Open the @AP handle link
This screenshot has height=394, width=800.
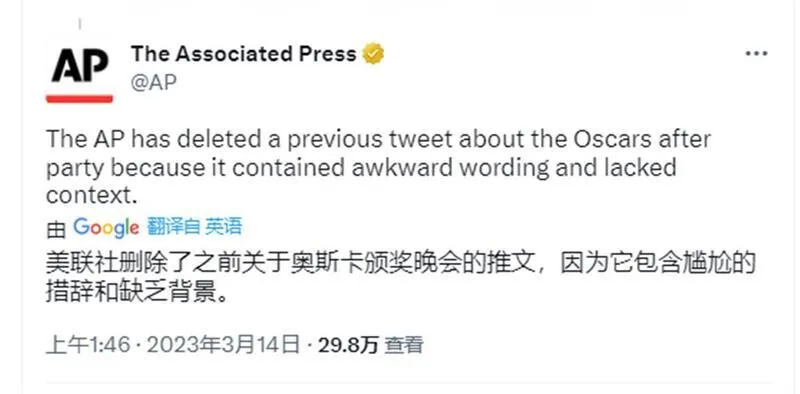(x=154, y=82)
